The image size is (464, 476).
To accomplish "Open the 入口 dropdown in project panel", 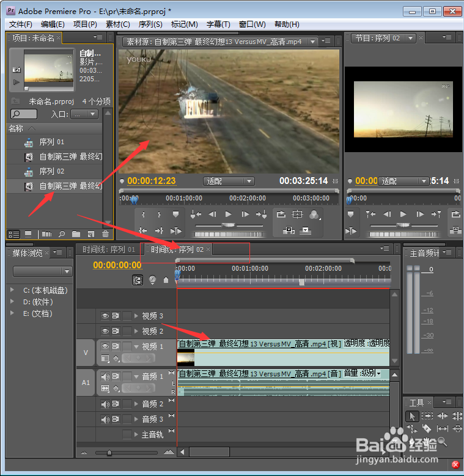I will click(x=84, y=114).
